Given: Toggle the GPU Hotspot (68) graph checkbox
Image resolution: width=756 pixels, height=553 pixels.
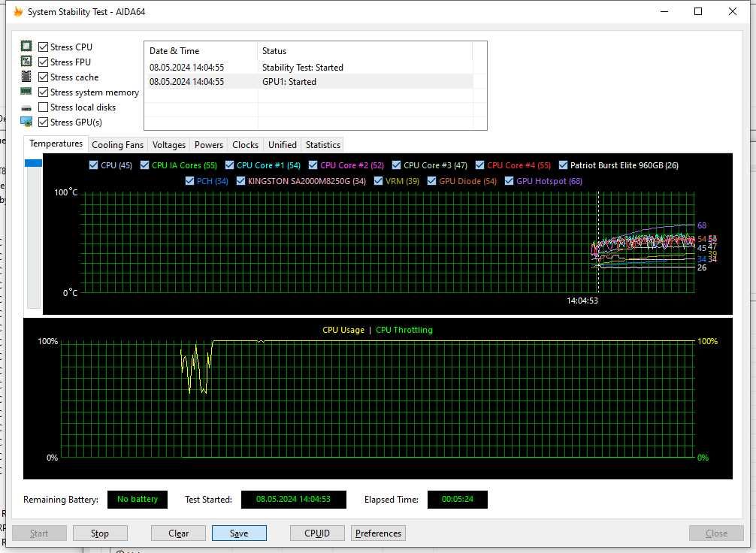Looking at the screenshot, I should pyautogui.click(x=510, y=181).
